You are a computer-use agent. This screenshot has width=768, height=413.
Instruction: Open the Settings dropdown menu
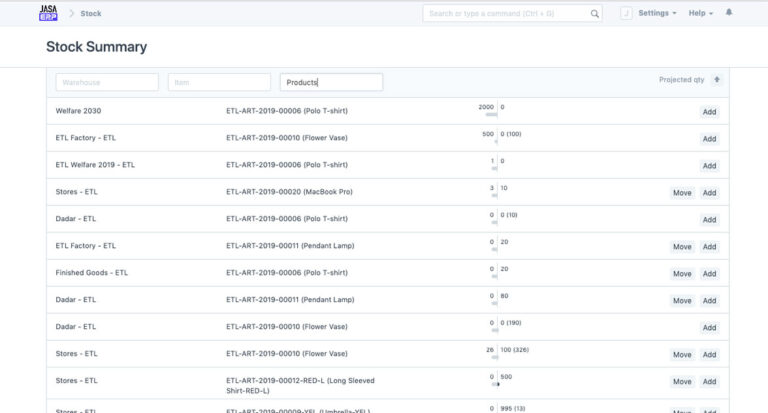click(657, 13)
